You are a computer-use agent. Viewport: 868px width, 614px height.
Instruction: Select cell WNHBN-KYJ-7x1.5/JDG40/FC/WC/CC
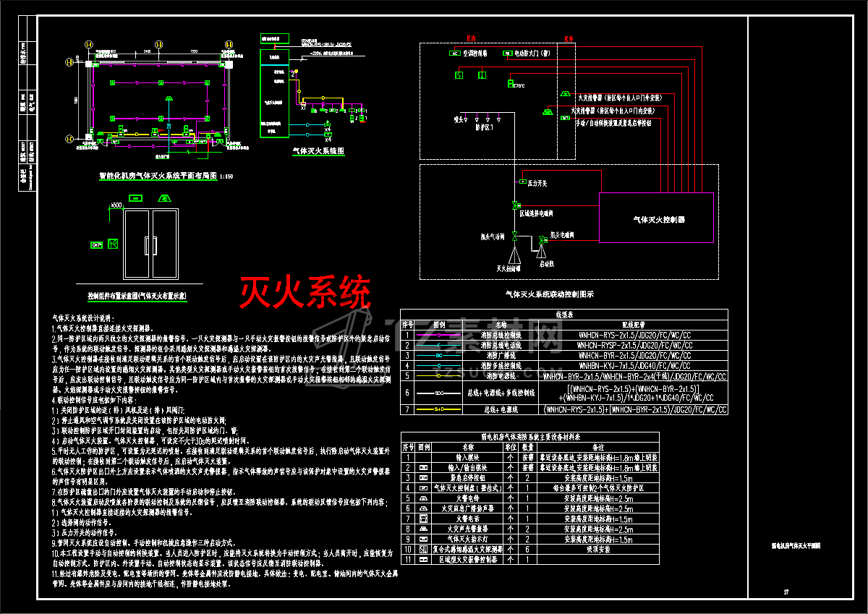pos(634,366)
